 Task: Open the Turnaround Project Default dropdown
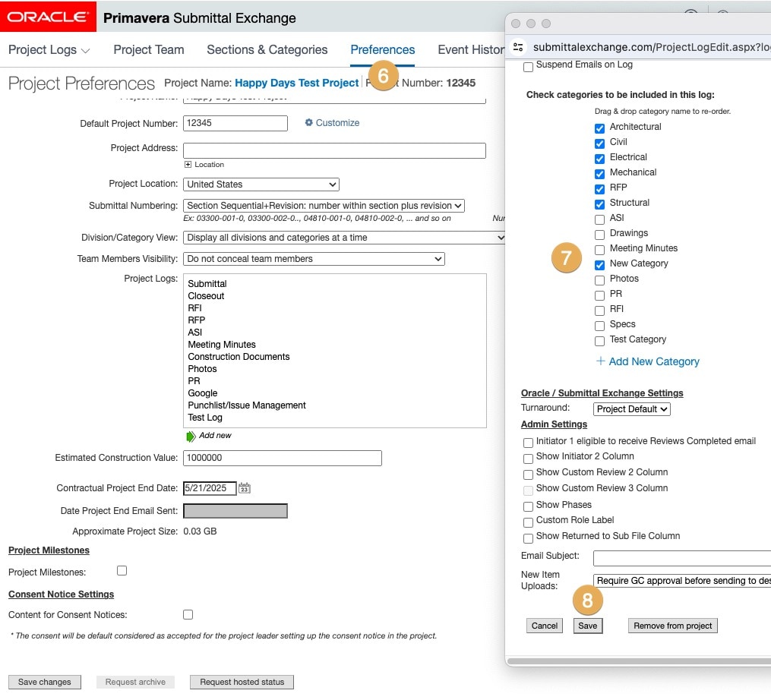click(632, 409)
